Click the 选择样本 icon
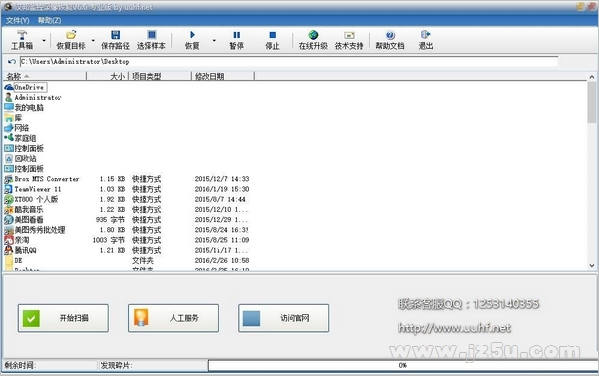 152,35
